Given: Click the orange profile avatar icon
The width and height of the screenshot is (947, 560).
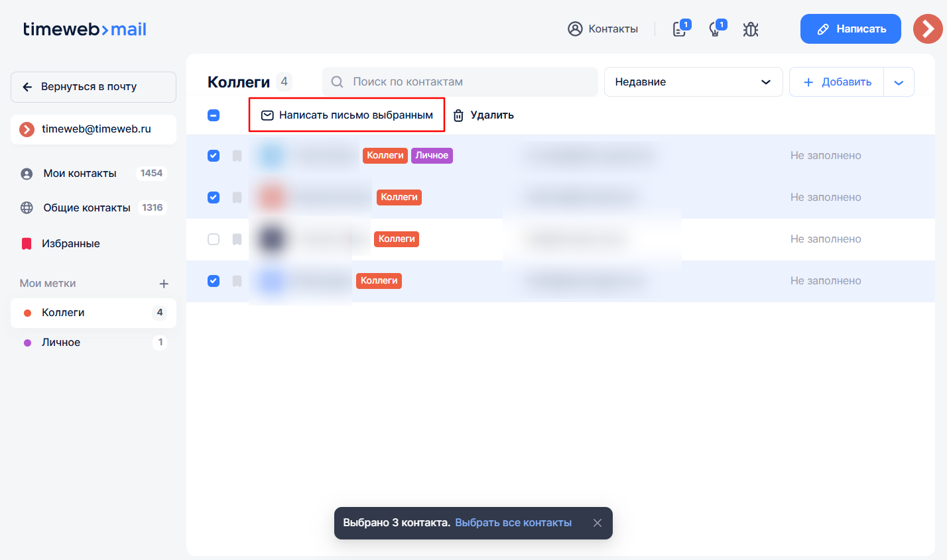Looking at the screenshot, I should 927,29.
